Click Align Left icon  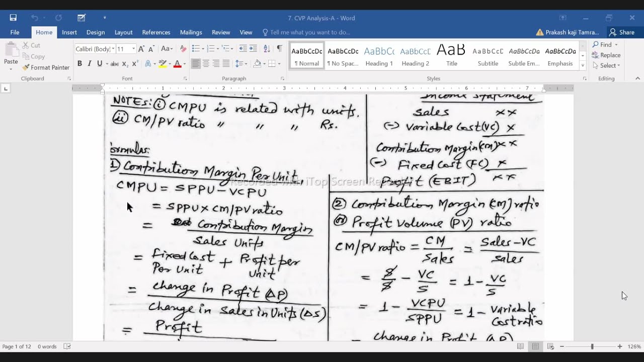tap(196, 63)
